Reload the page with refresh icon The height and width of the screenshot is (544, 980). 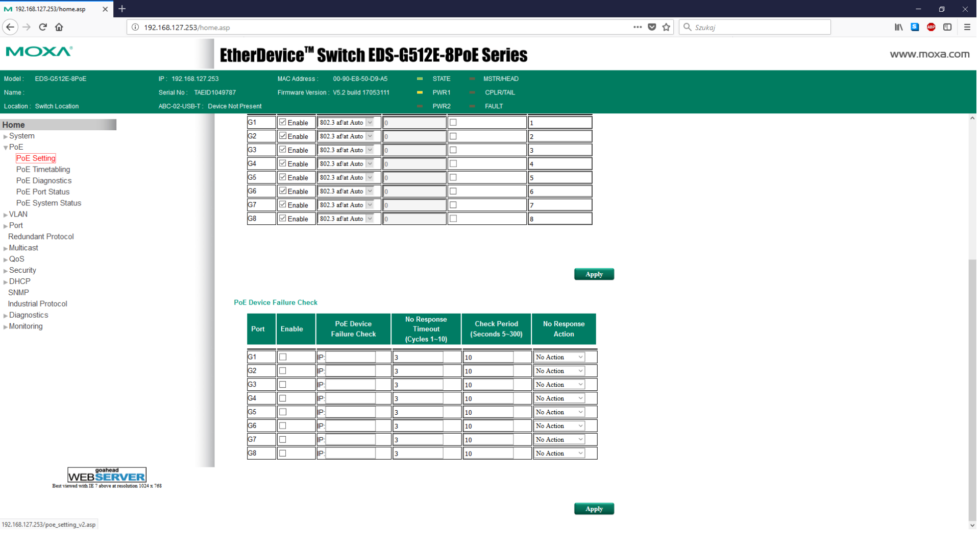(43, 27)
